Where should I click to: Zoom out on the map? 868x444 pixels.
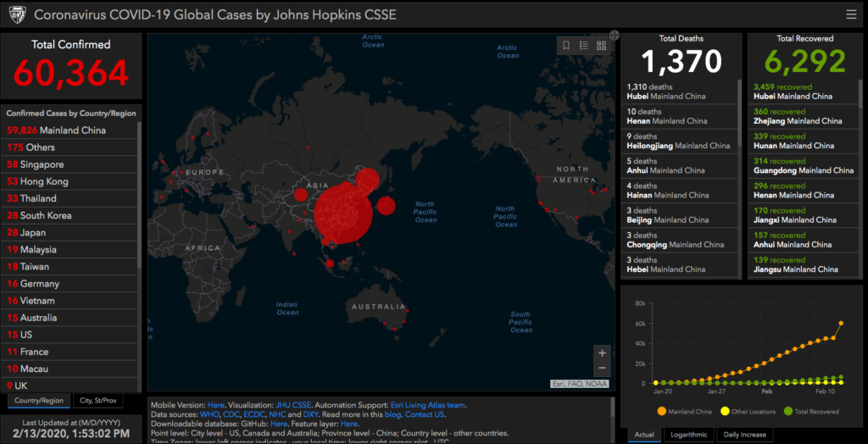(x=603, y=368)
